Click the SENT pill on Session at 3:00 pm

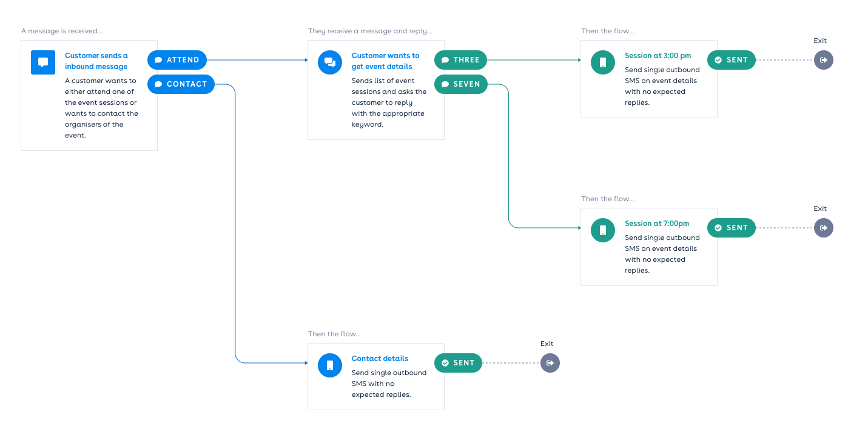click(732, 60)
